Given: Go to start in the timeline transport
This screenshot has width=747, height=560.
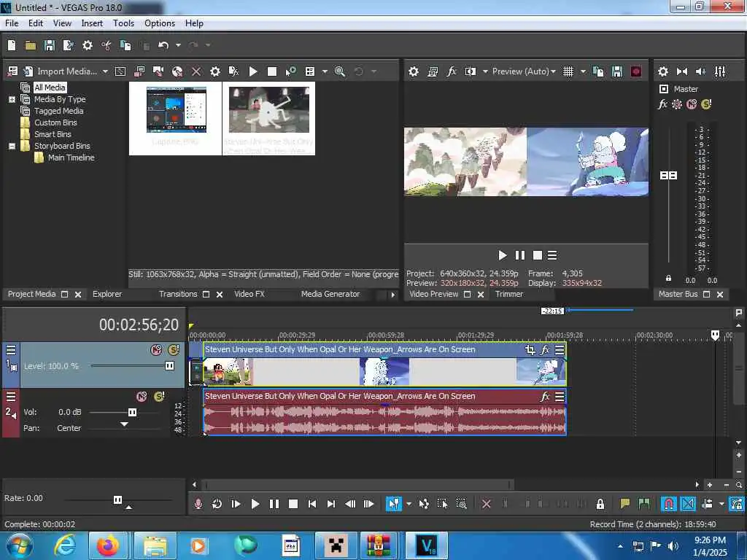Looking at the screenshot, I should 312,504.
